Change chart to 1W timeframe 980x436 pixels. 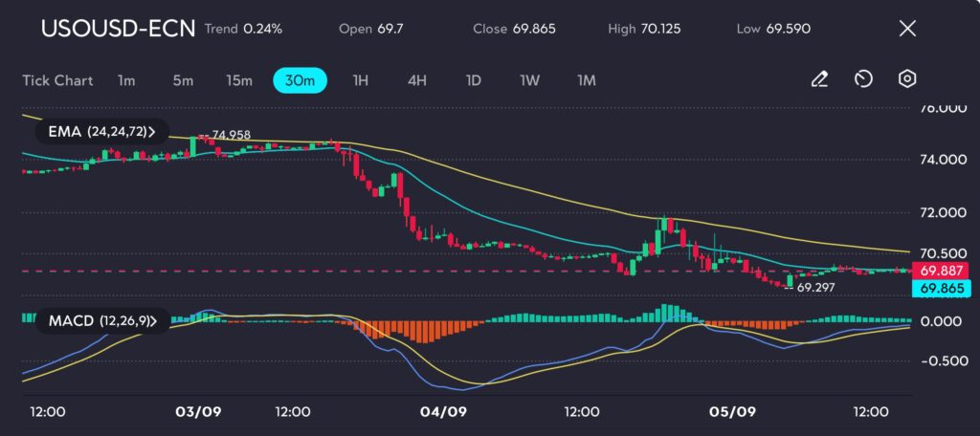click(529, 80)
